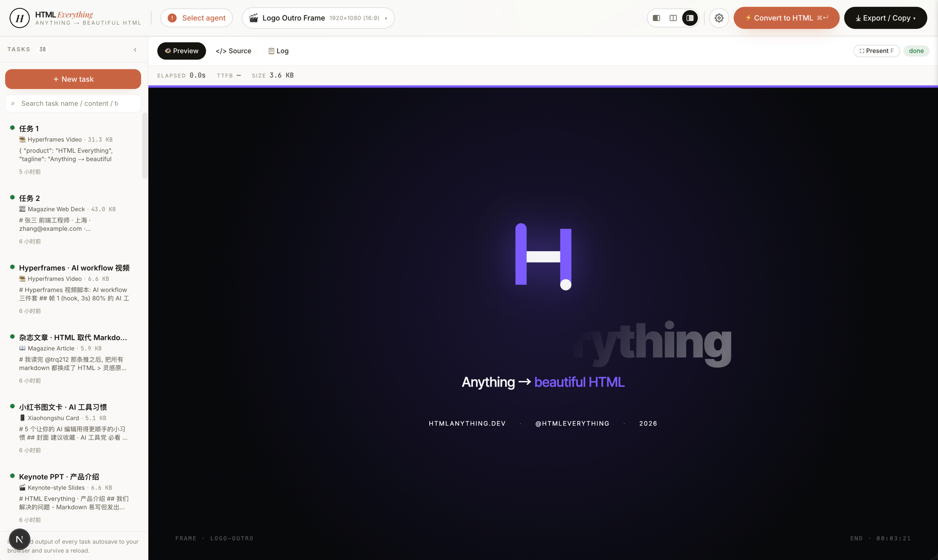Switch to the Source tab
Image resolution: width=938 pixels, height=560 pixels.
click(234, 51)
